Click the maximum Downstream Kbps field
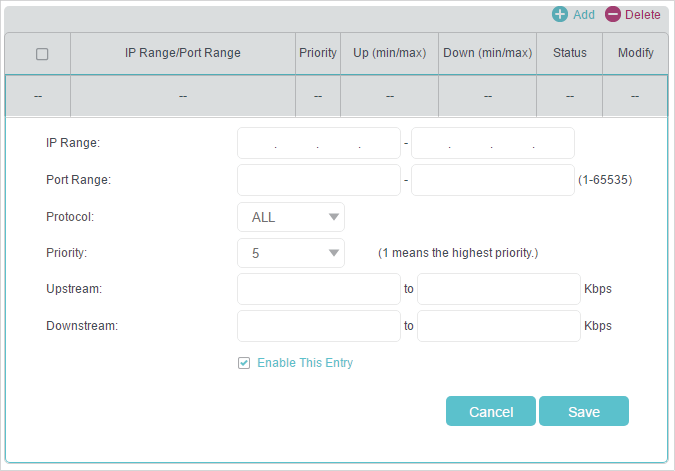The width and height of the screenshot is (675, 471). pos(499,326)
